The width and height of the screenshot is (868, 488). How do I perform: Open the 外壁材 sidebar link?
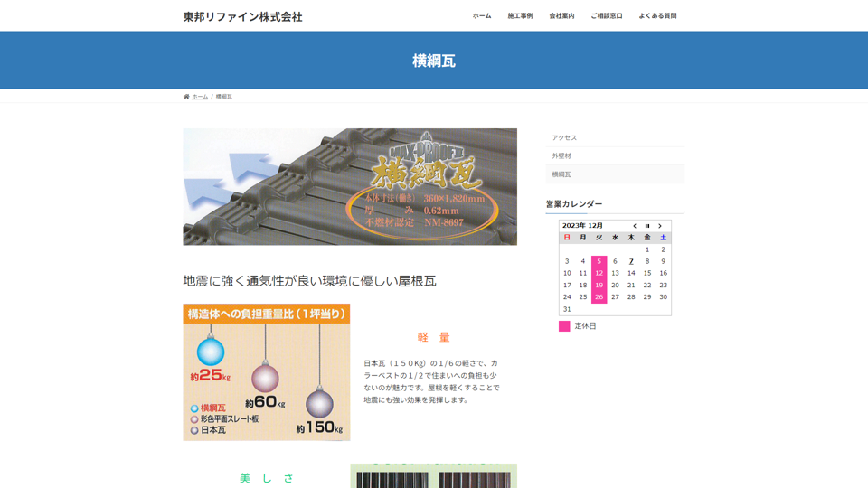561,155
